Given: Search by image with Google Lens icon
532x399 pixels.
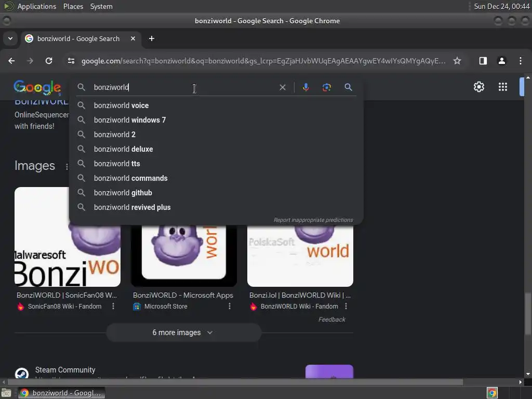Looking at the screenshot, I should 326,87.
